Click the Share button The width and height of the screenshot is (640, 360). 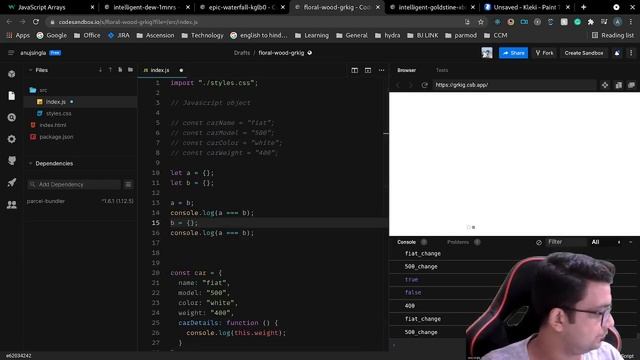coord(513,53)
